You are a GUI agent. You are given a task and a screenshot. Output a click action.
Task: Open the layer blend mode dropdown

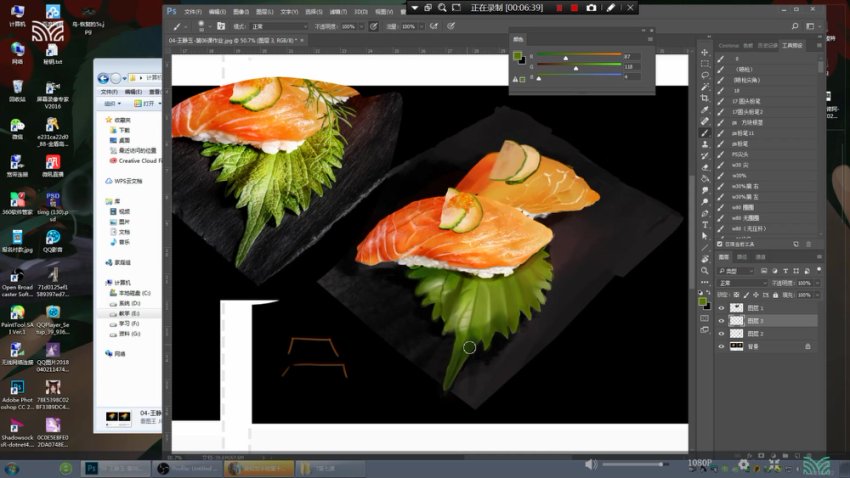(x=740, y=283)
